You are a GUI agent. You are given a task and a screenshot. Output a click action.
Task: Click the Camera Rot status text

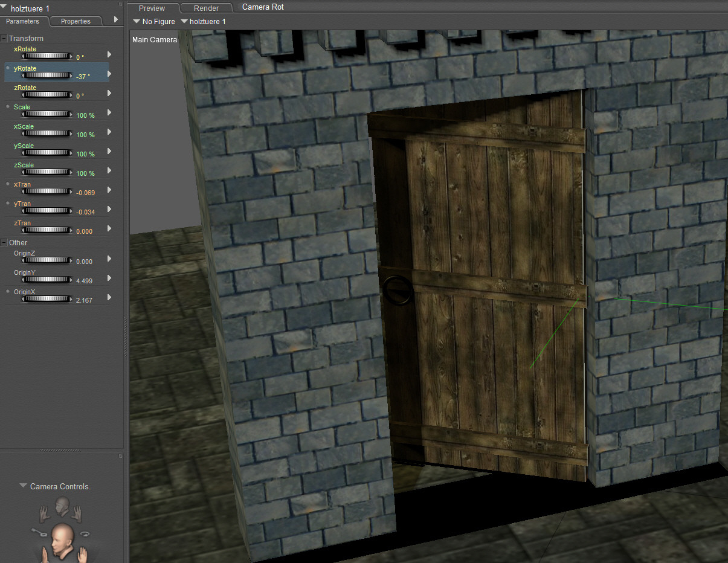coord(263,7)
